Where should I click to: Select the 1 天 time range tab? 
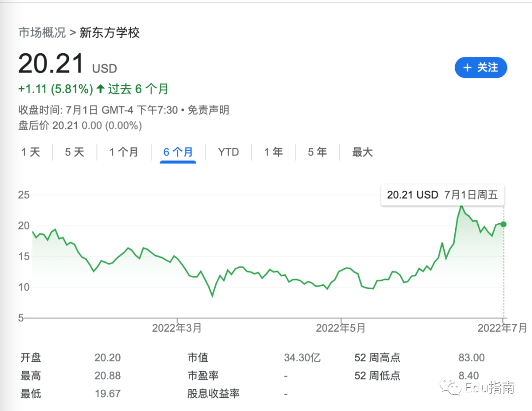[31, 152]
